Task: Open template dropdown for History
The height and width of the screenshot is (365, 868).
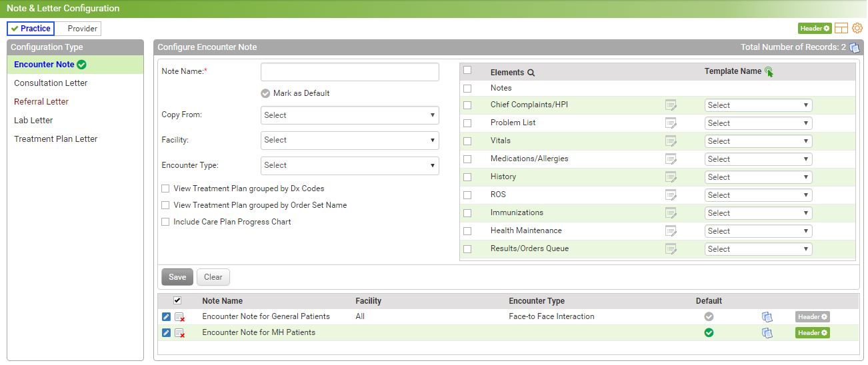Action: [759, 177]
